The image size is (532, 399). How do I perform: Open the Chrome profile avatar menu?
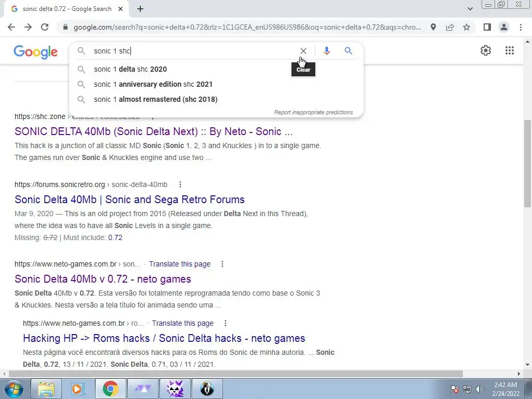click(504, 27)
